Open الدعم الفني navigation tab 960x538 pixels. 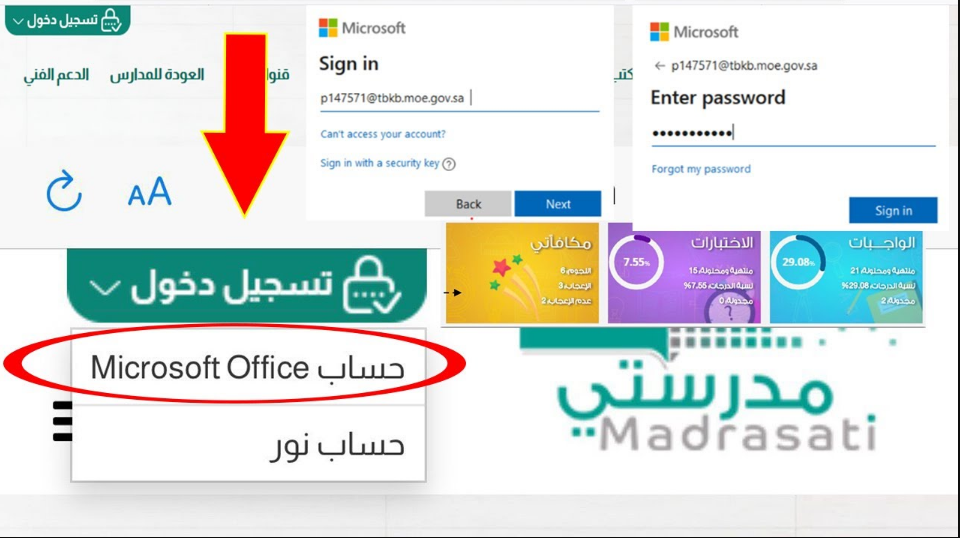click(56, 75)
